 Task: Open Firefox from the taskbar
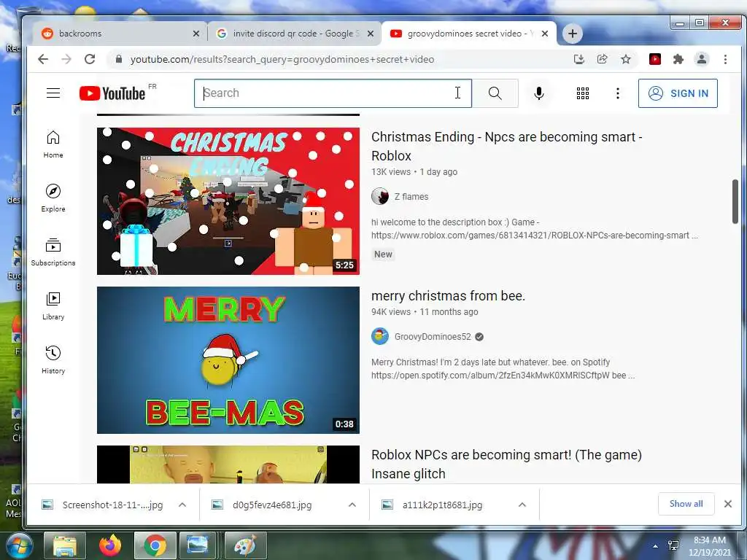coord(110,545)
